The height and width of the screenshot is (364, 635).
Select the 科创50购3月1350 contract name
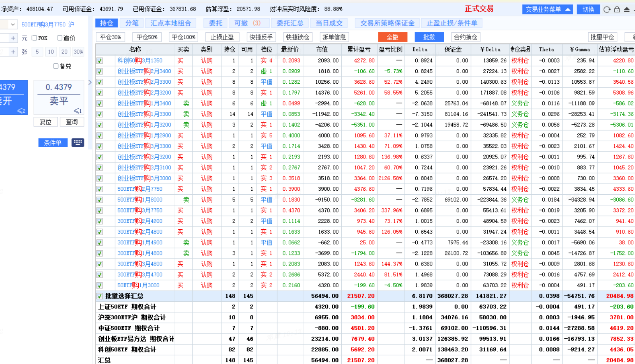tap(140, 61)
